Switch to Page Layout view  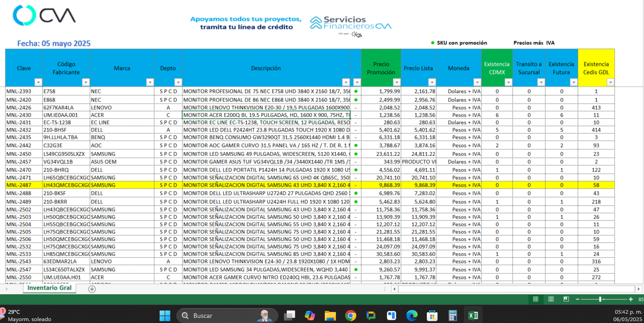tap(551, 299)
